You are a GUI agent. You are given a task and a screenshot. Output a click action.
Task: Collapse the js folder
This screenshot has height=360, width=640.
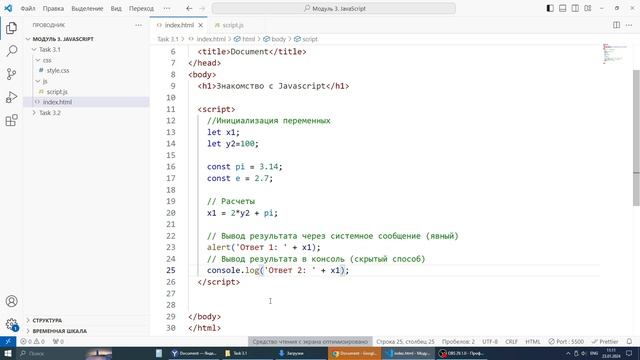(x=38, y=81)
